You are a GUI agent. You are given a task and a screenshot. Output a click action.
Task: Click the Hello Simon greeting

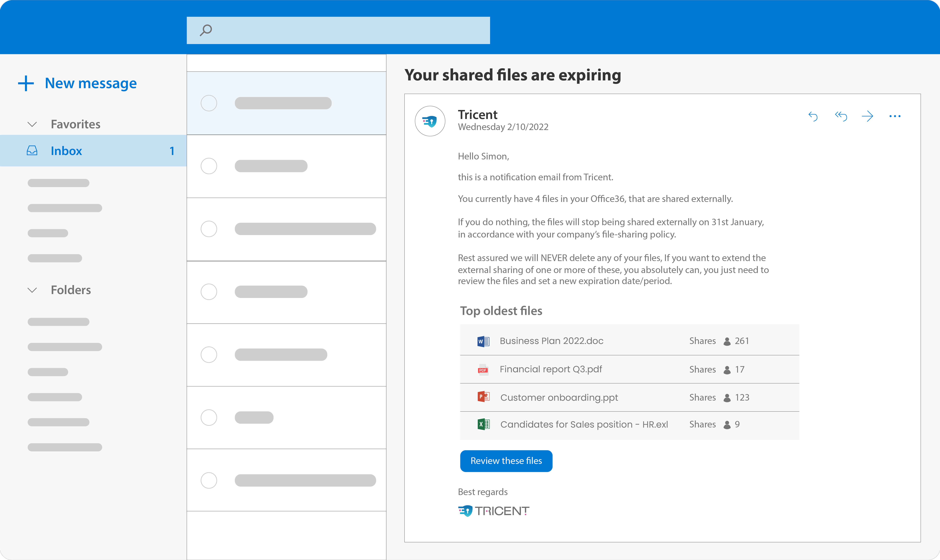[x=484, y=157]
